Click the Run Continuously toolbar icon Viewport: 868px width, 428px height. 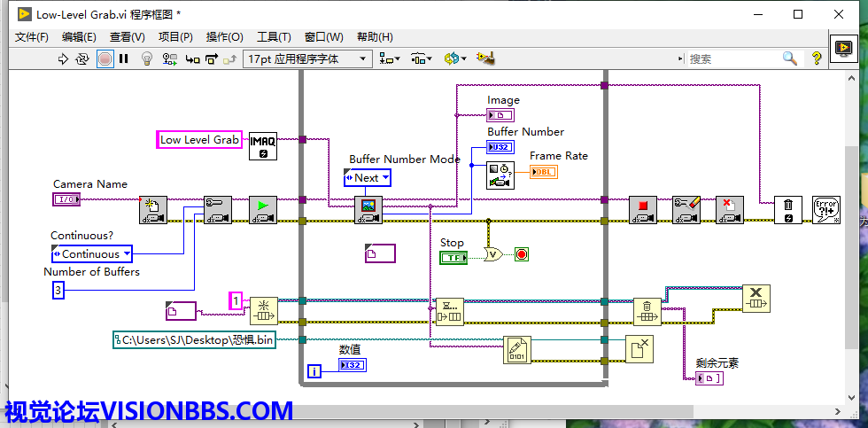[x=82, y=58]
